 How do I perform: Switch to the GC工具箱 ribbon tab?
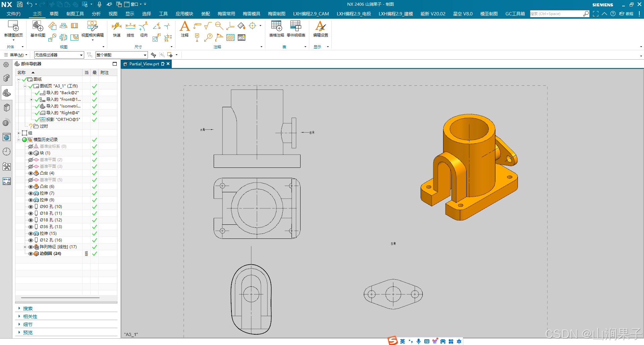(x=515, y=14)
